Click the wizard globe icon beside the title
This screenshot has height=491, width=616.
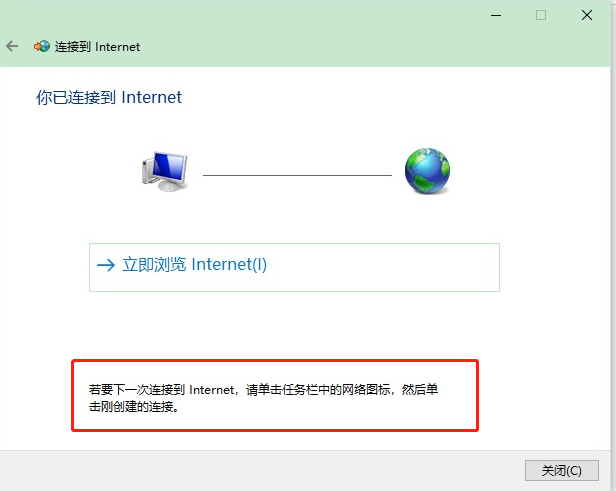point(42,46)
